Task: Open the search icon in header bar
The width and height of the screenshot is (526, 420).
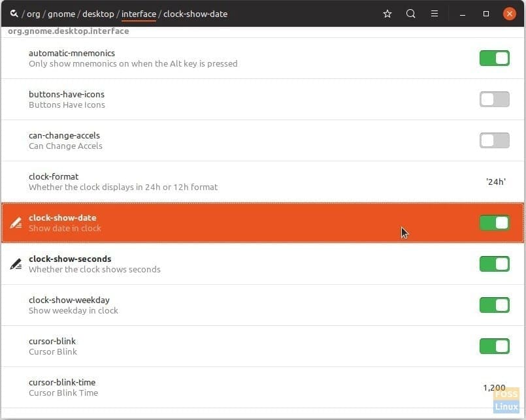Action: pos(410,14)
